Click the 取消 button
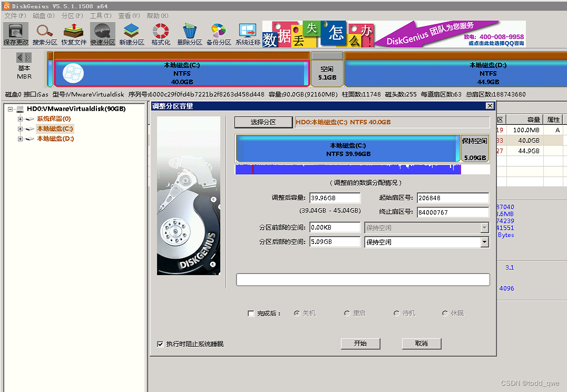 (x=422, y=344)
